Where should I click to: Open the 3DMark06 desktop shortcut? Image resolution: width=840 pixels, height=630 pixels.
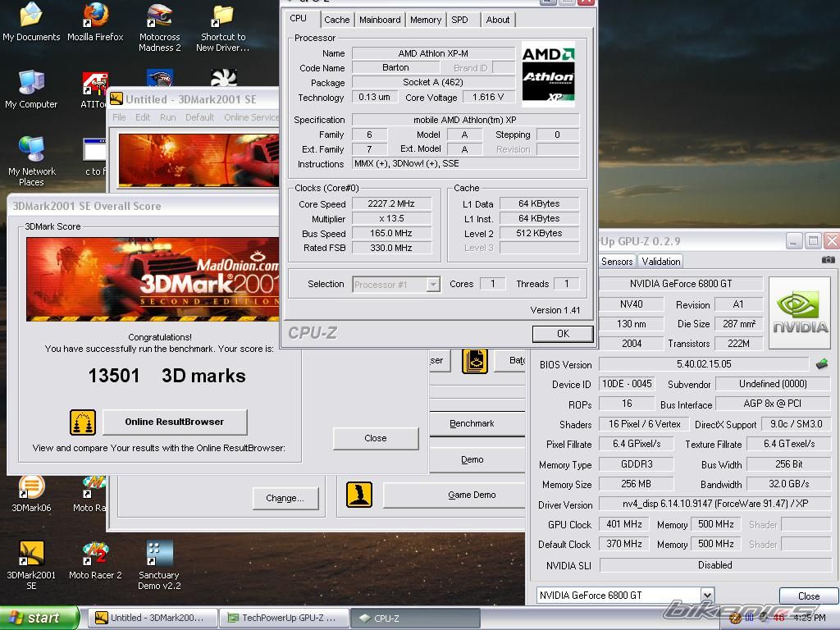pos(31,486)
